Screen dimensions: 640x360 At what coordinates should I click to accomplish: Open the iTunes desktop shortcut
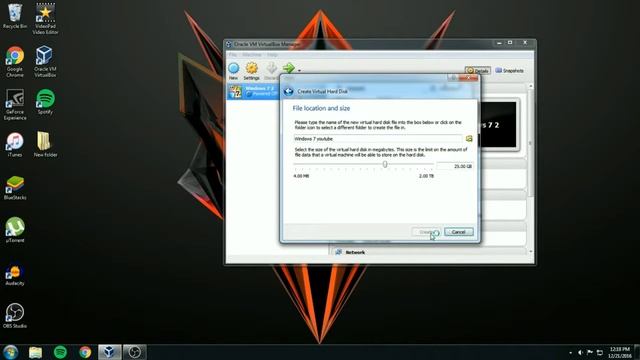[x=15, y=144]
